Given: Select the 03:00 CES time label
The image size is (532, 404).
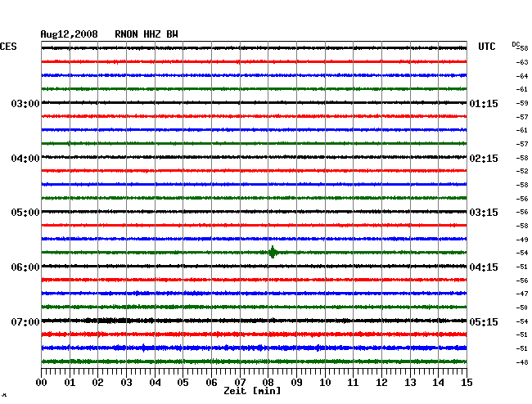Looking at the screenshot, I should (x=25, y=103).
